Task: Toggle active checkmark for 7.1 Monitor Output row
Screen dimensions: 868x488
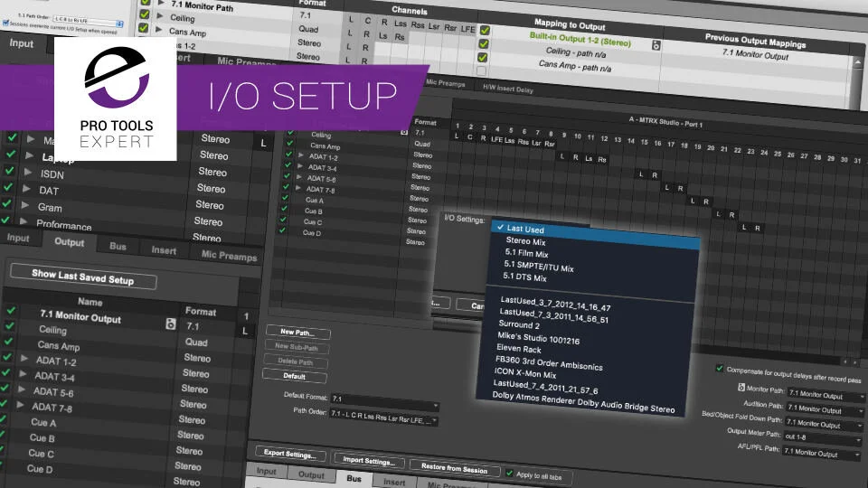Action: [x=11, y=311]
